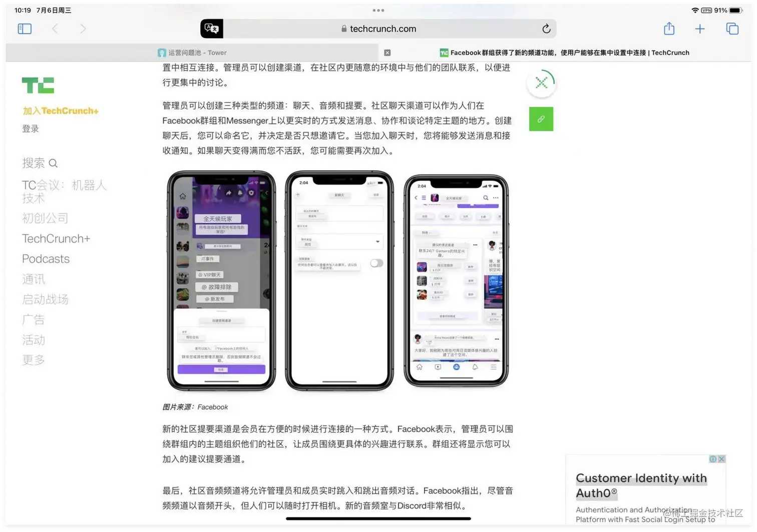Open the TechCrunch+ sidebar menu item

pyautogui.click(x=56, y=239)
